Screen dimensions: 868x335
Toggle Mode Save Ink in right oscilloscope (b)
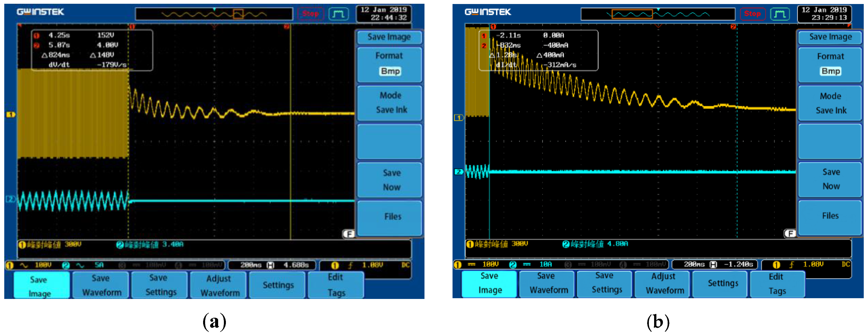pos(830,103)
